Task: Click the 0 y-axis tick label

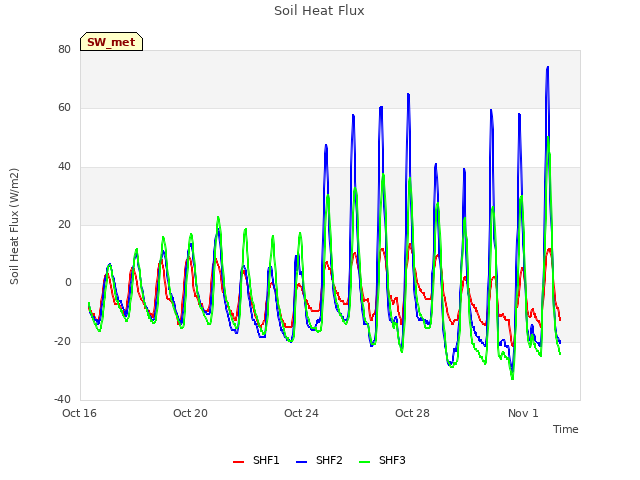Action: pos(68,282)
